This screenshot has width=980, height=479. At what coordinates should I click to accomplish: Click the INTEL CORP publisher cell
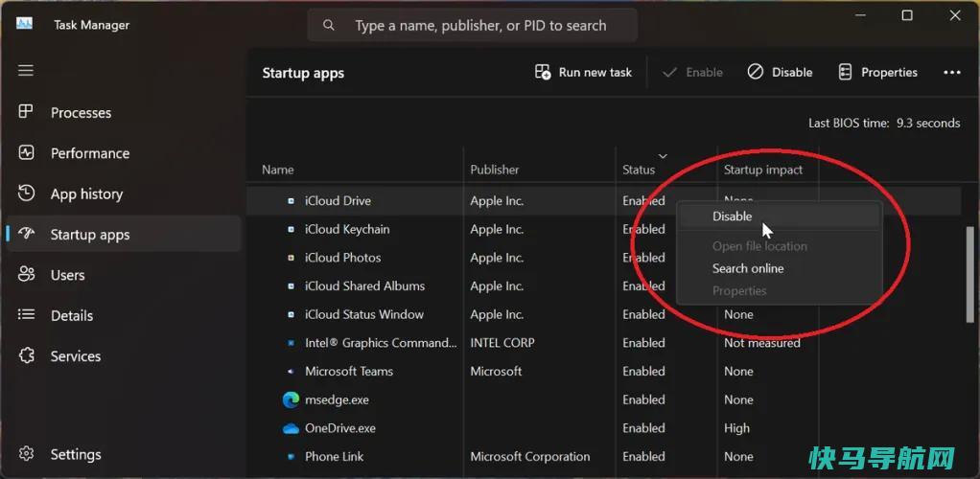click(x=502, y=343)
